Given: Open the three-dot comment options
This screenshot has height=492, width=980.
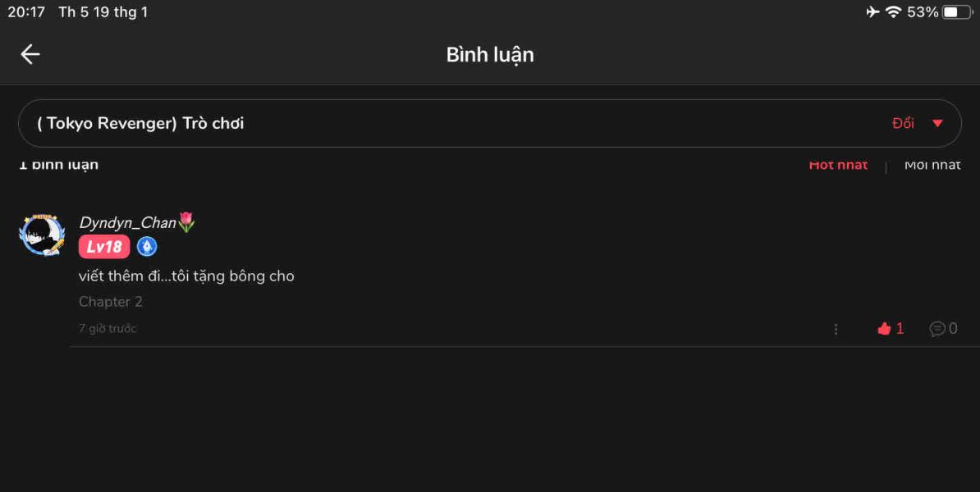Looking at the screenshot, I should point(836,329).
